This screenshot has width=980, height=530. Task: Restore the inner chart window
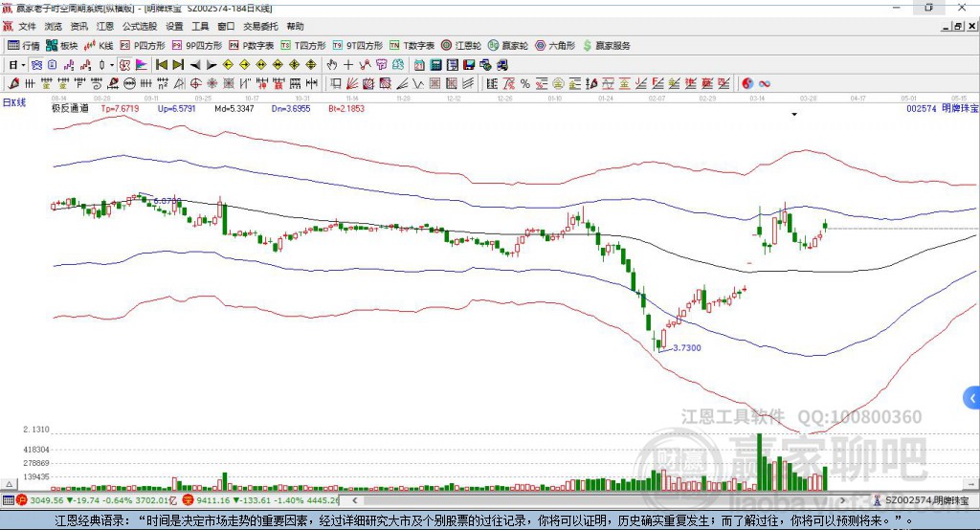958,26
